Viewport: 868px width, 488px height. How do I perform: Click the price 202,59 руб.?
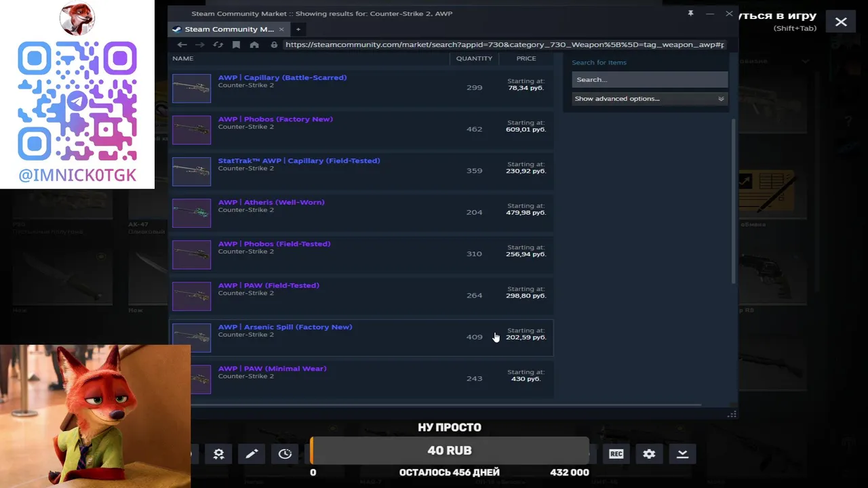[x=526, y=338]
